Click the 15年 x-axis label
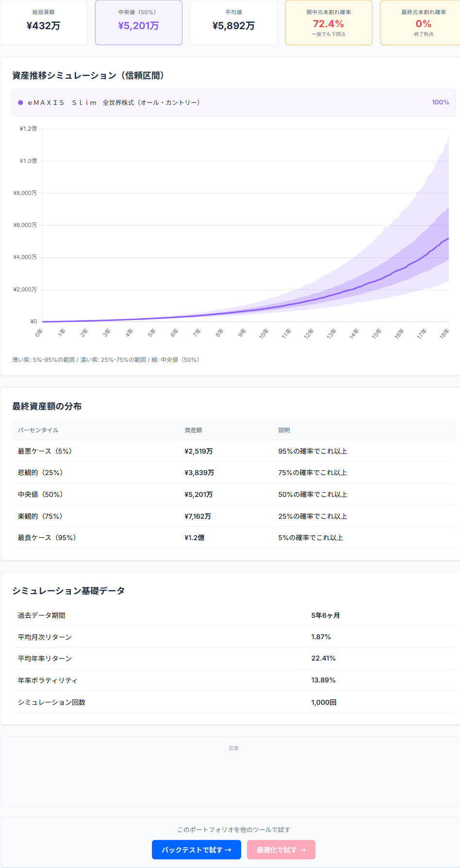Viewport: 460px width, 868px height. pyautogui.click(x=377, y=333)
